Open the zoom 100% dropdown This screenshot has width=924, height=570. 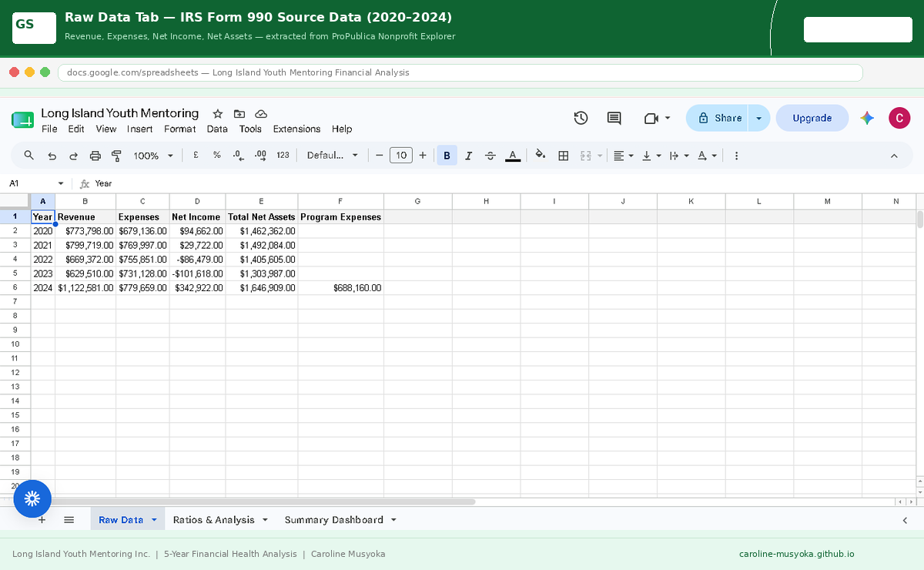point(153,156)
